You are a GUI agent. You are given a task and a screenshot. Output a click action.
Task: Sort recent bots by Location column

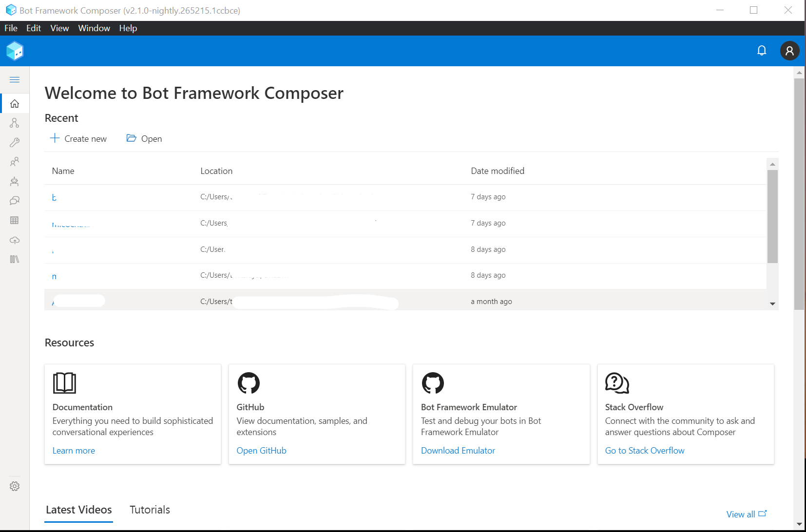click(x=216, y=171)
